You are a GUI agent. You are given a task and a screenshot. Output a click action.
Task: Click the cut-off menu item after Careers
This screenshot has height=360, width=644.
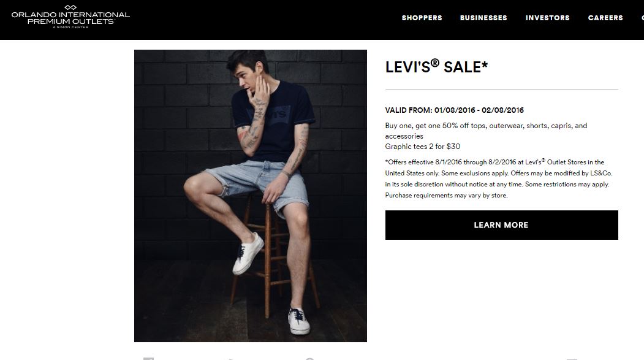coord(642,18)
